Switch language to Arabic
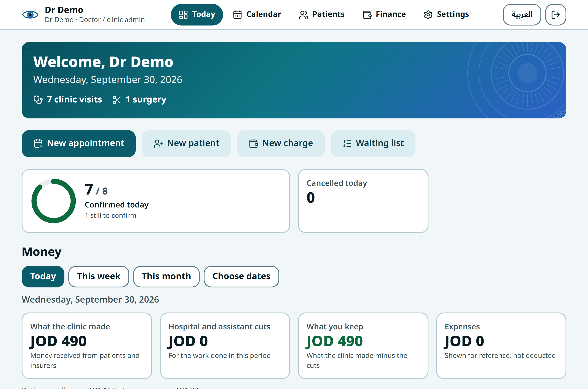Image resolution: width=588 pixels, height=389 pixels. pyautogui.click(x=522, y=14)
